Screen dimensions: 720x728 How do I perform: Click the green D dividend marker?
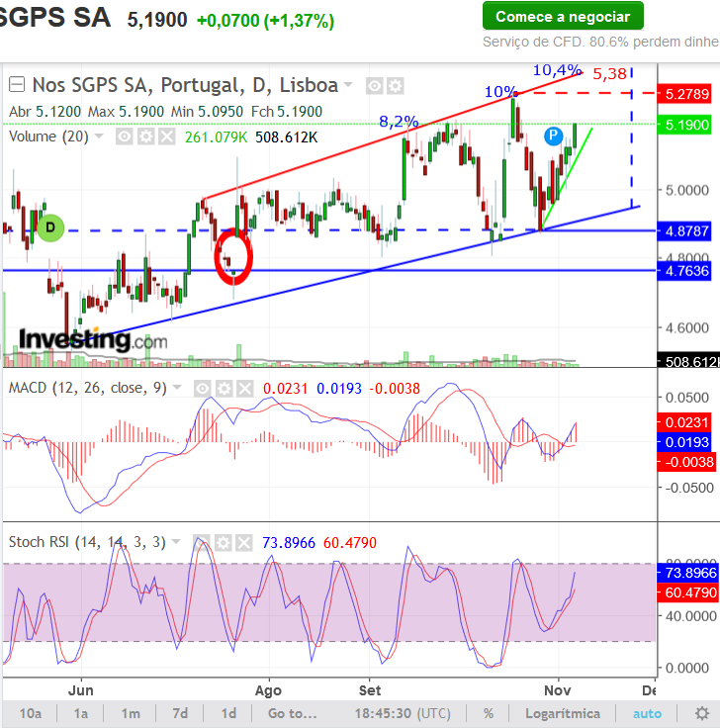(x=50, y=227)
